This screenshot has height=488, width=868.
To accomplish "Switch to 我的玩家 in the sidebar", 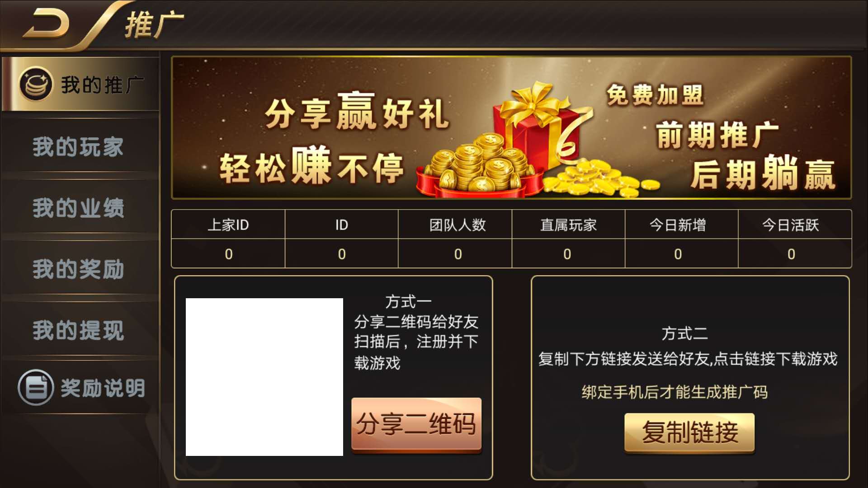I will tap(78, 147).
